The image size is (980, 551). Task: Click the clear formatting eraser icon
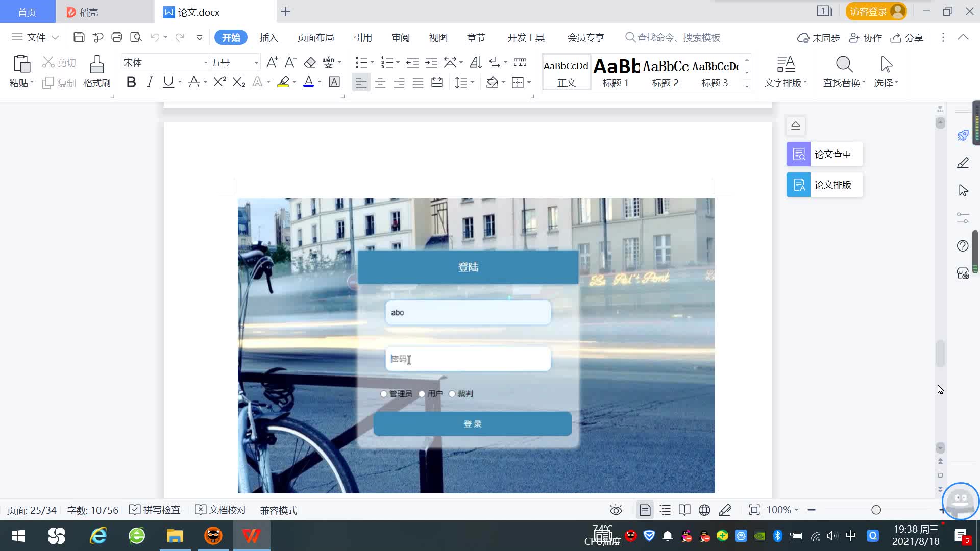pyautogui.click(x=310, y=63)
